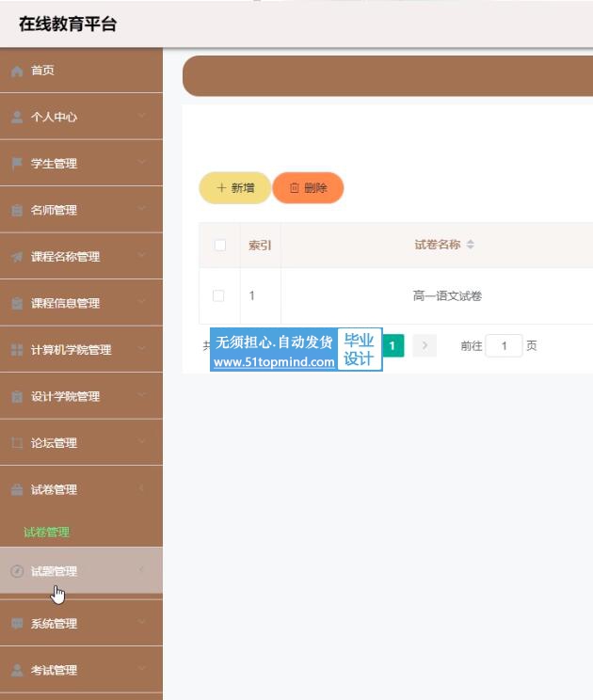Collapse the 试卷管理 menu chevron
Screen dimensions: 593x700
pyautogui.click(x=141, y=488)
